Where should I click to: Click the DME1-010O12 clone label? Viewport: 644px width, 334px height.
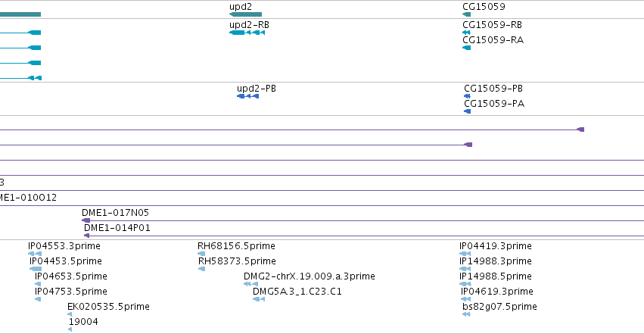click(28, 198)
